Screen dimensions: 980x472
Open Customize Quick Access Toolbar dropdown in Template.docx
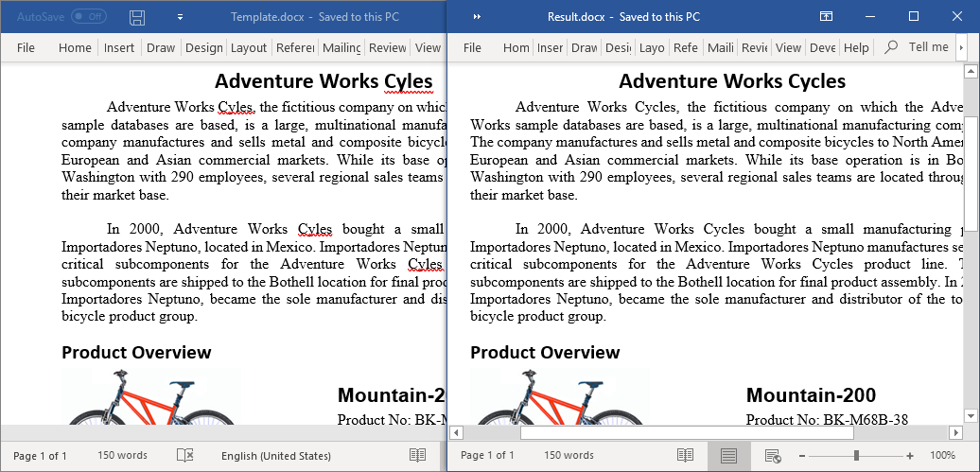tap(180, 17)
